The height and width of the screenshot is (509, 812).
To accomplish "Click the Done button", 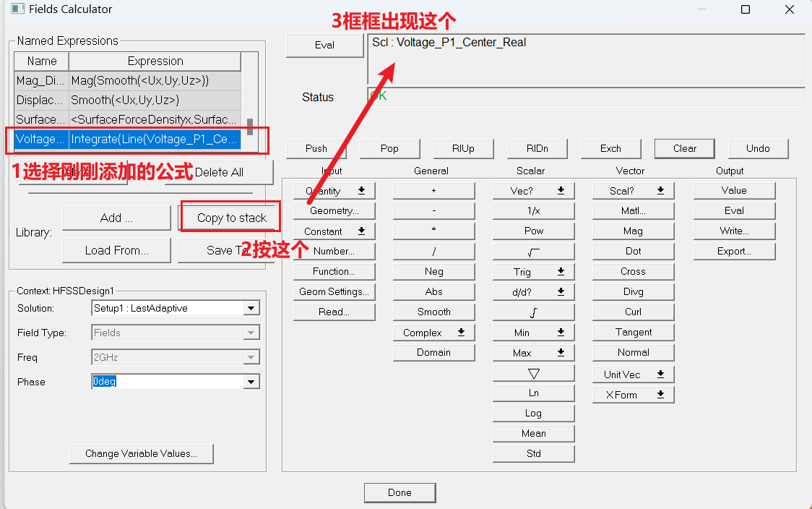I will (x=399, y=493).
